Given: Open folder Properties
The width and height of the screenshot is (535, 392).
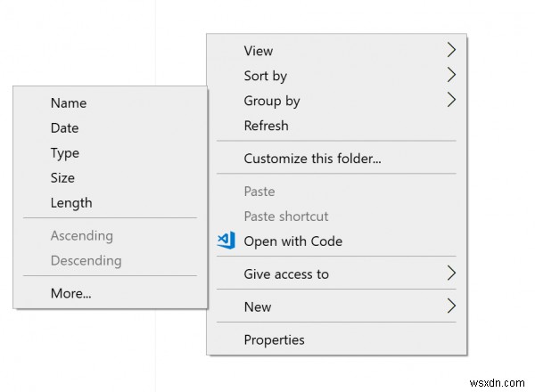Looking at the screenshot, I should pos(274,339).
